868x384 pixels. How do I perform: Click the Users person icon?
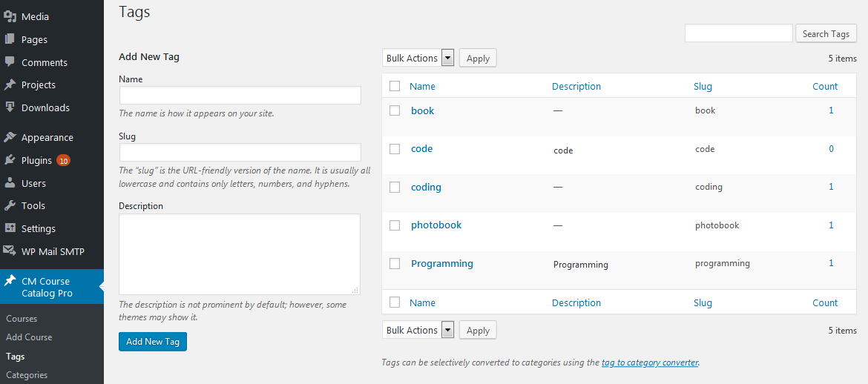[10, 183]
